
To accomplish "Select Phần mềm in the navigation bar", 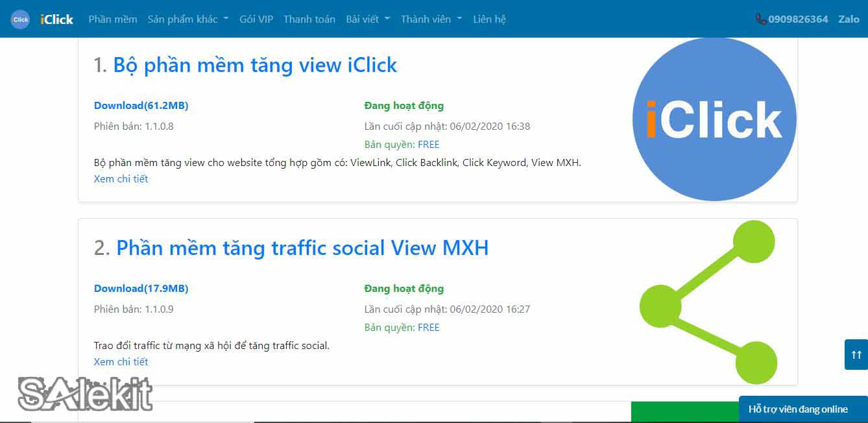I will coord(112,19).
